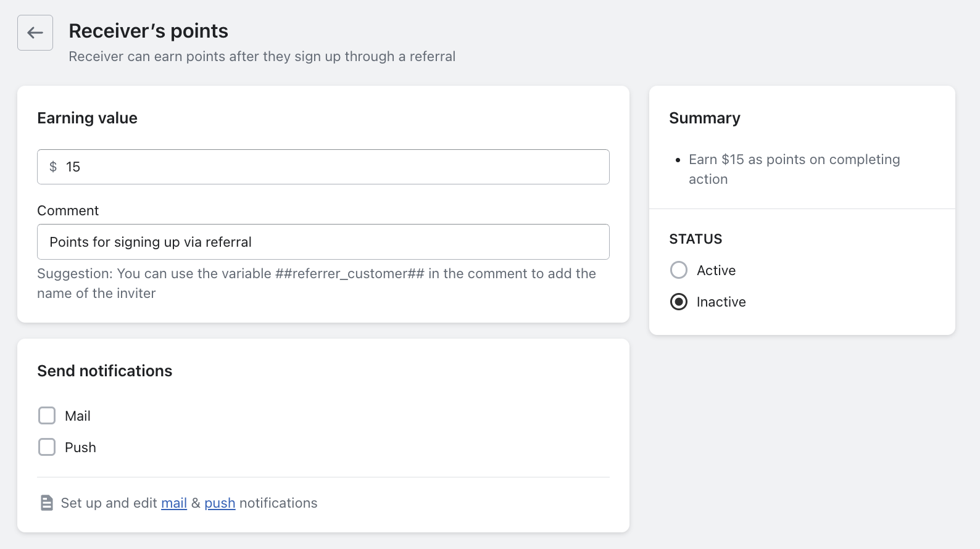The height and width of the screenshot is (549, 980).
Task: Tick the Push notification checkbox
Action: point(47,447)
